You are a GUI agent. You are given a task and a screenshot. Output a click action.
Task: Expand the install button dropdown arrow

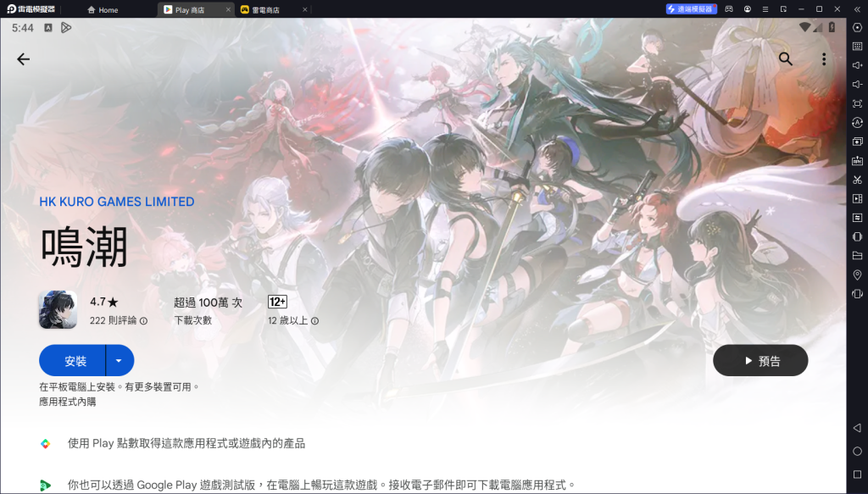tap(120, 361)
